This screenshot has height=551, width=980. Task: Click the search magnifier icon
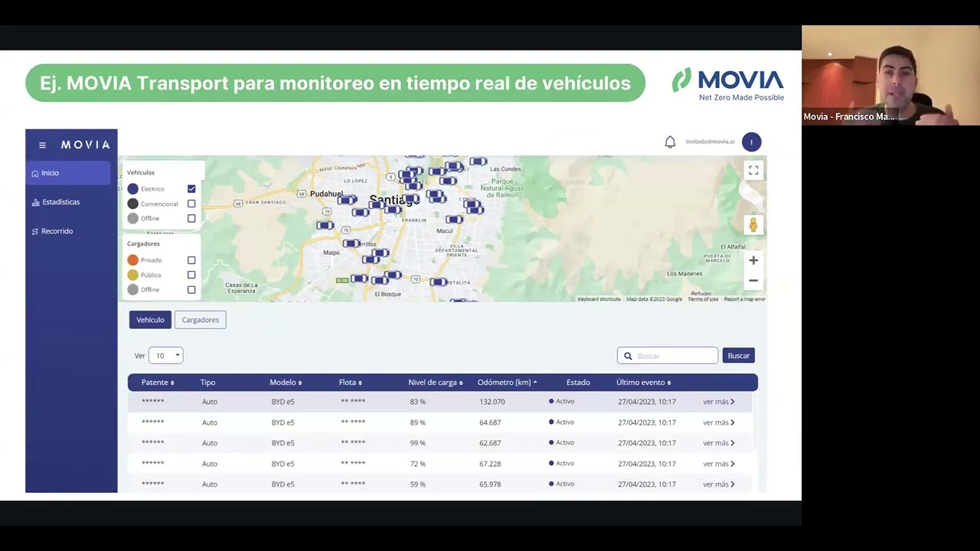(x=628, y=356)
